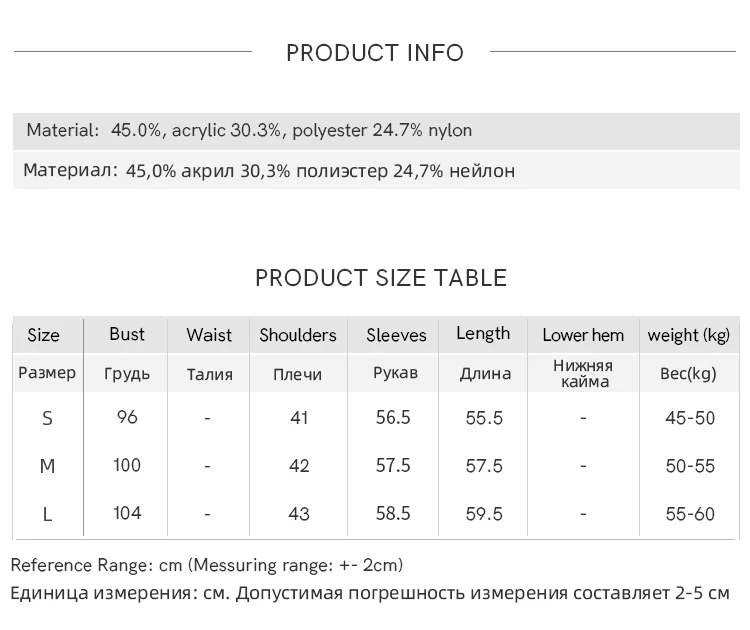Click the weight (kg) column header
The width and height of the screenshot is (750, 630).
click(689, 335)
